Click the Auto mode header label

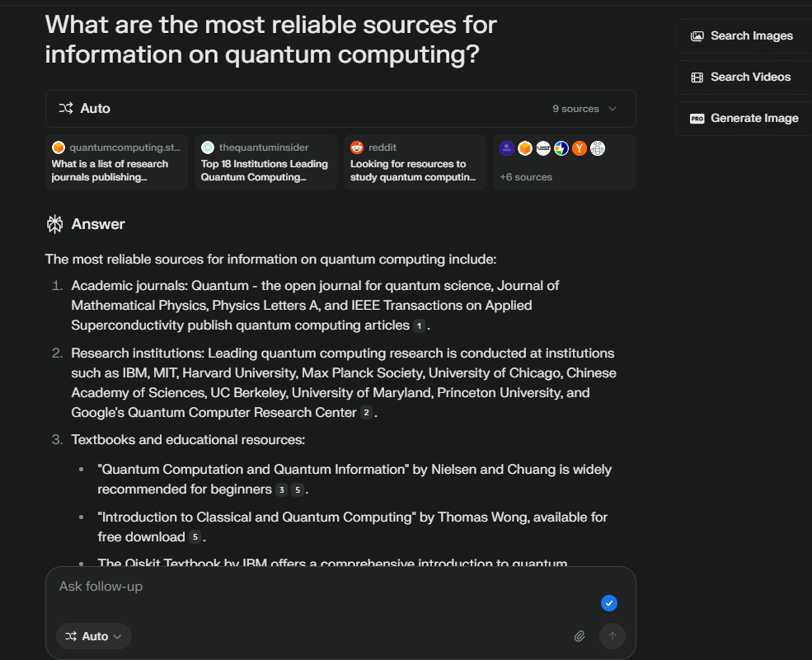pyautogui.click(x=96, y=108)
